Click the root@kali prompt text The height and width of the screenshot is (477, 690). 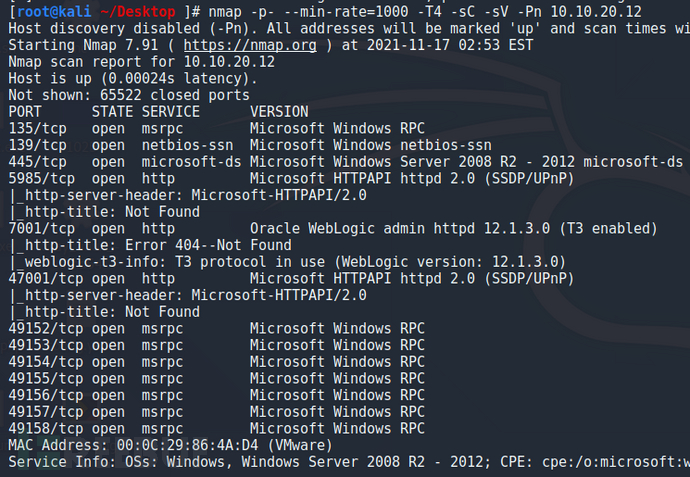tap(54, 11)
